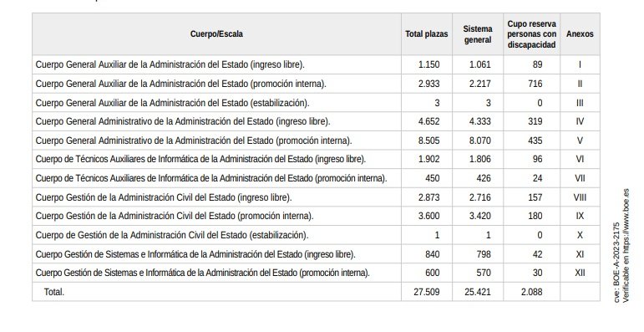Click the Anexos column header
The height and width of the screenshot is (332, 644).
pyautogui.click(x=580, y=34)
